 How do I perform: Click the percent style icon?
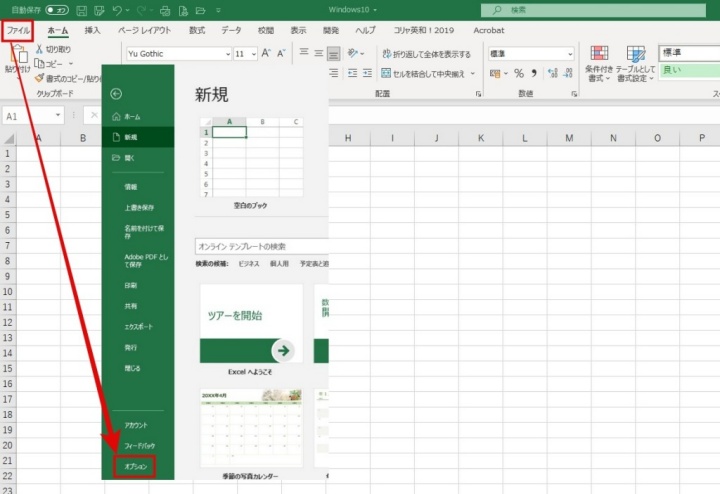click(519, 73)
